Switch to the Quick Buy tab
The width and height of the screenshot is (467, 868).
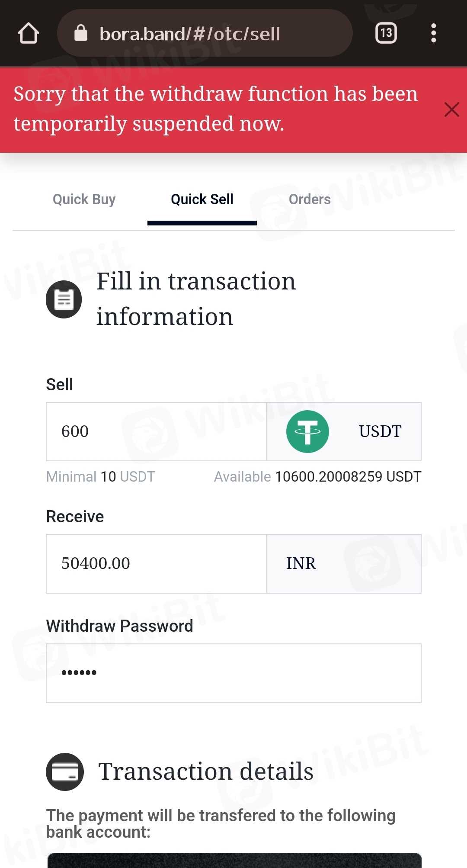pyautogui.click(x=84, y=199)
